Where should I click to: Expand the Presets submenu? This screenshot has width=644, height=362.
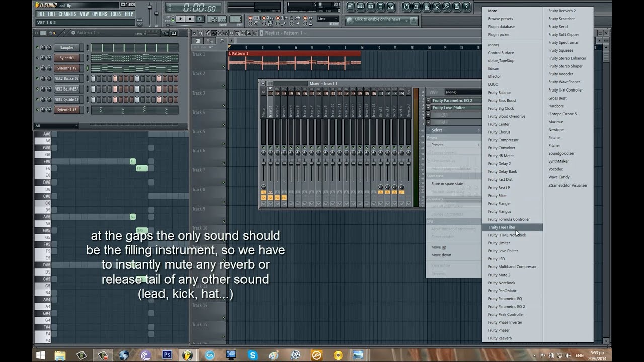(x=454, y=145)
